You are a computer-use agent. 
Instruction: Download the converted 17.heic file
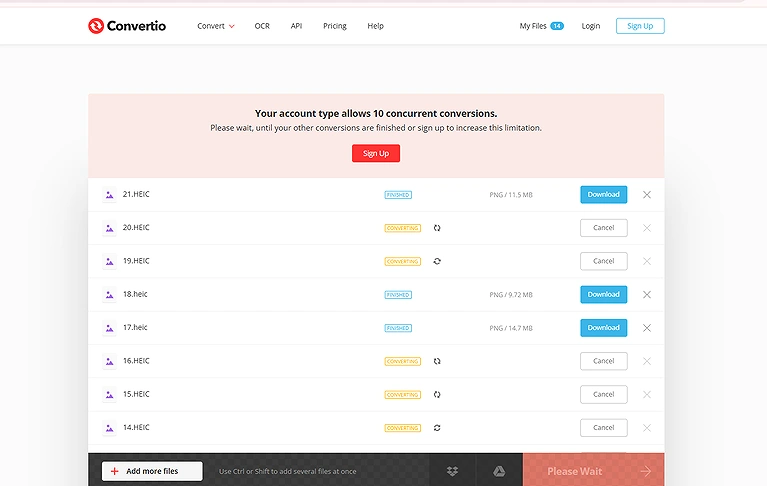coord(604,328)
